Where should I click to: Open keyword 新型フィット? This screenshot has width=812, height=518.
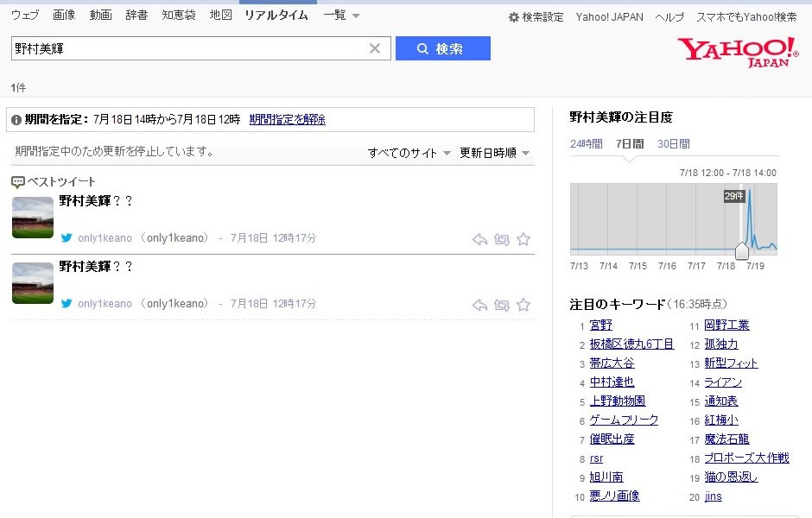pos(731,363)
